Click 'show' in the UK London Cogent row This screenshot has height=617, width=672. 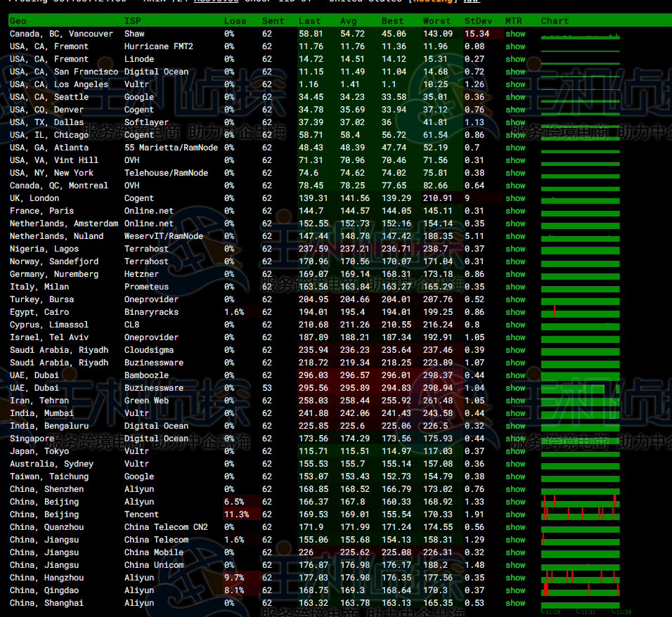[x=515, y=198]
